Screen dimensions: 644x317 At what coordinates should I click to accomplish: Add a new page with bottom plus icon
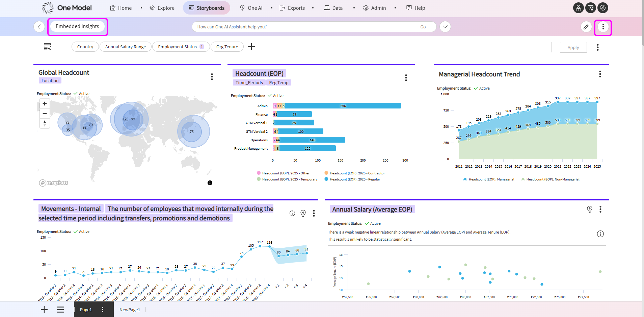click(44, 310)
